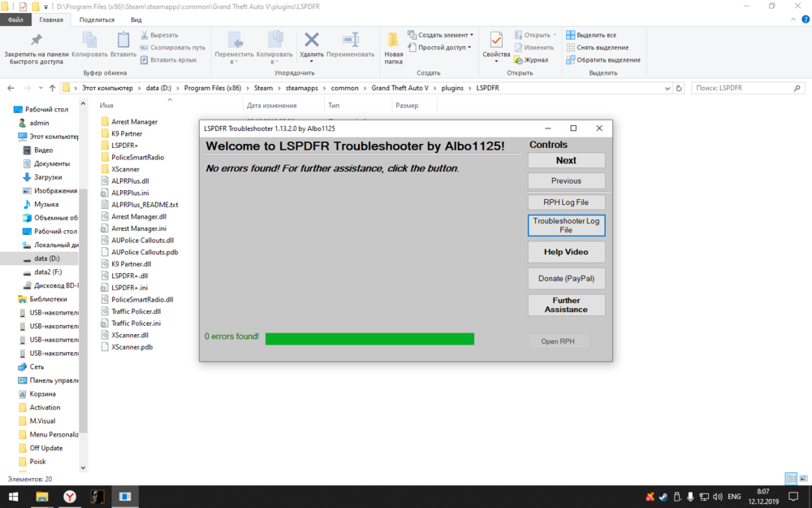Image resolution: width=812 pixels, height=508 pixels.
Task: Select the LSPDFR+ folder
Action: [x=119, y=145]
